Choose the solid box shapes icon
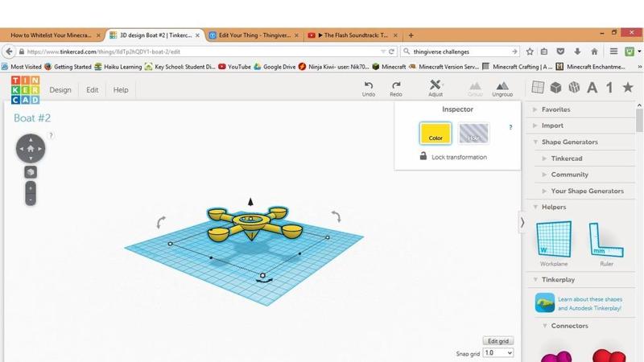Screen dimensions: 644x362 point(555,88)
